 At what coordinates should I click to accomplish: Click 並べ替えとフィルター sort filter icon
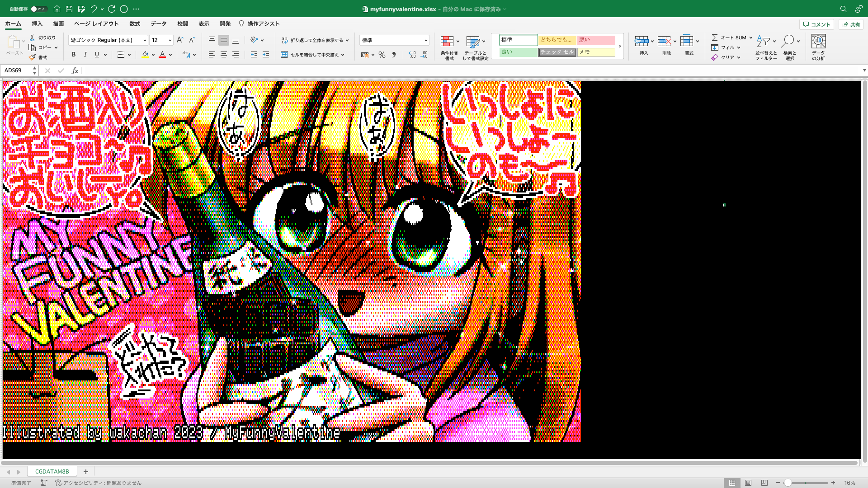point(764,42)
